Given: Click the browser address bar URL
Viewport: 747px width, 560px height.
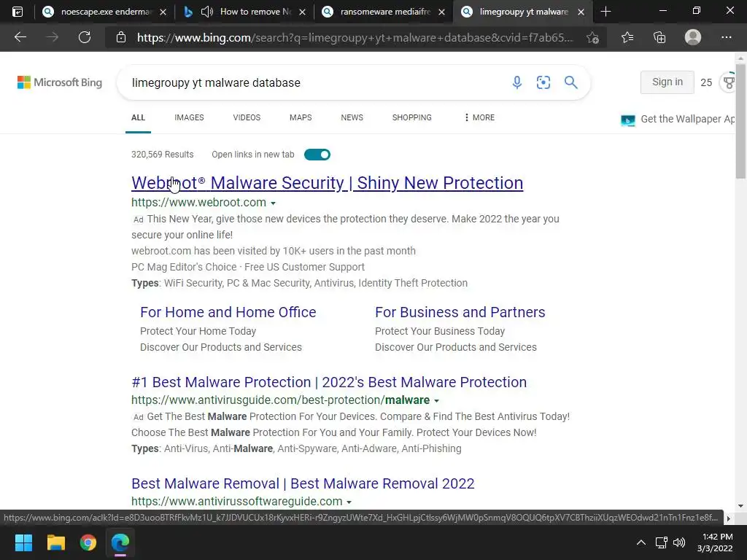Looking at the screenshot, I should pos(355,38).
